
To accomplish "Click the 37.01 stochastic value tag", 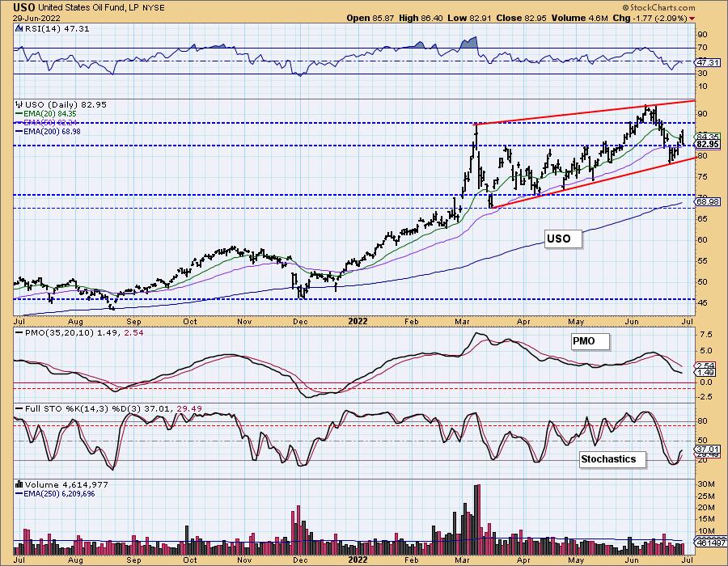I will [708, 449].
